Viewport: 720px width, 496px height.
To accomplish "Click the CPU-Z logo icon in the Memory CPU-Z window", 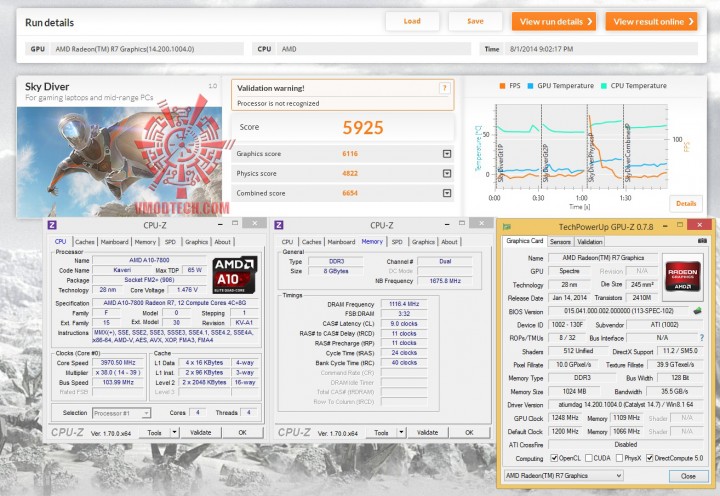I will (x=279, y=225).
